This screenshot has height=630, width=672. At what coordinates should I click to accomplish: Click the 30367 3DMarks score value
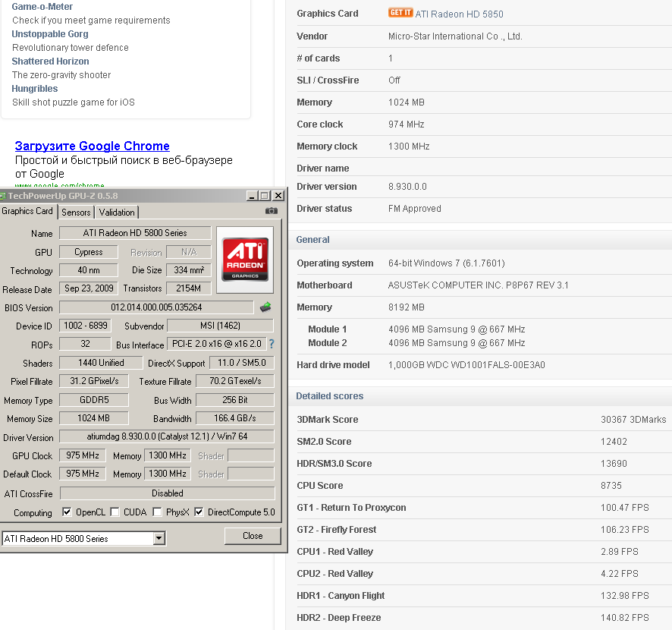coord(633,420)
